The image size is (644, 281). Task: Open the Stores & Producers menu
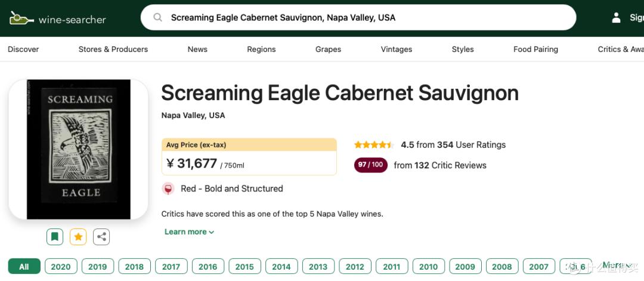point(113,50)
